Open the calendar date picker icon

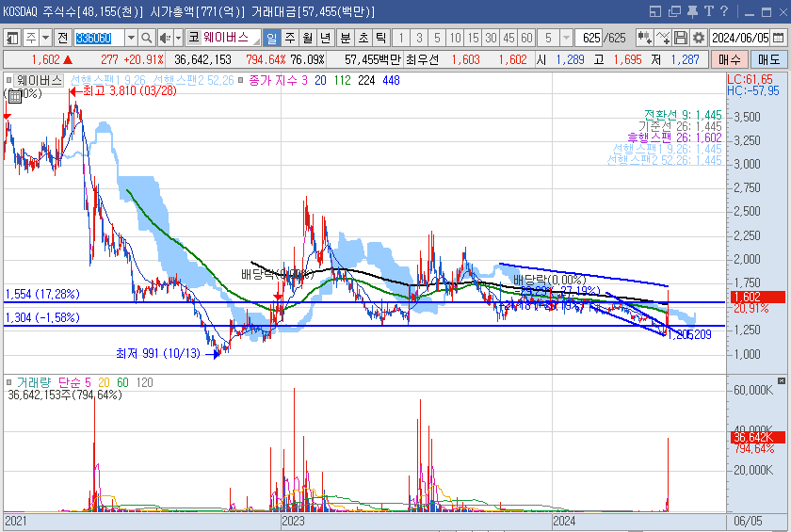tap(779, 38)
